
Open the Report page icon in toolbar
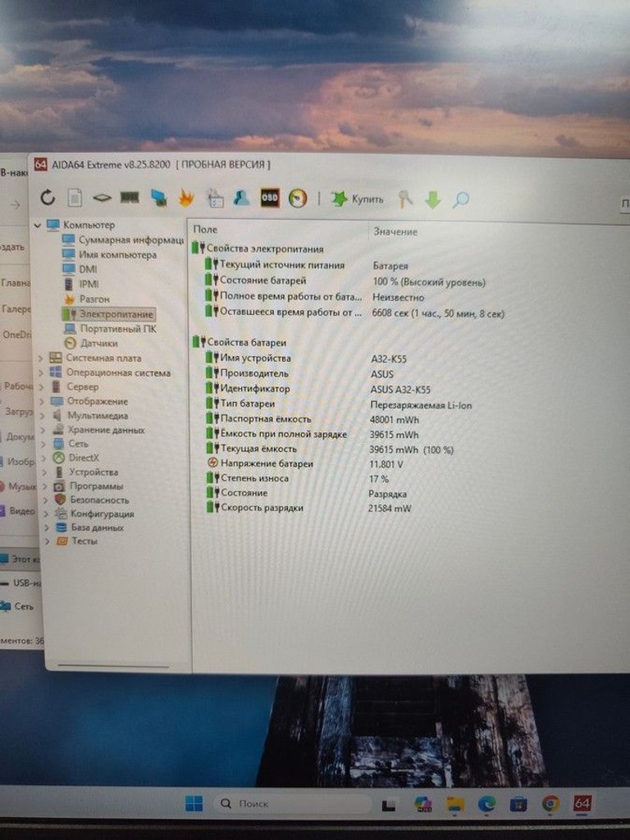tap(75, 199)
